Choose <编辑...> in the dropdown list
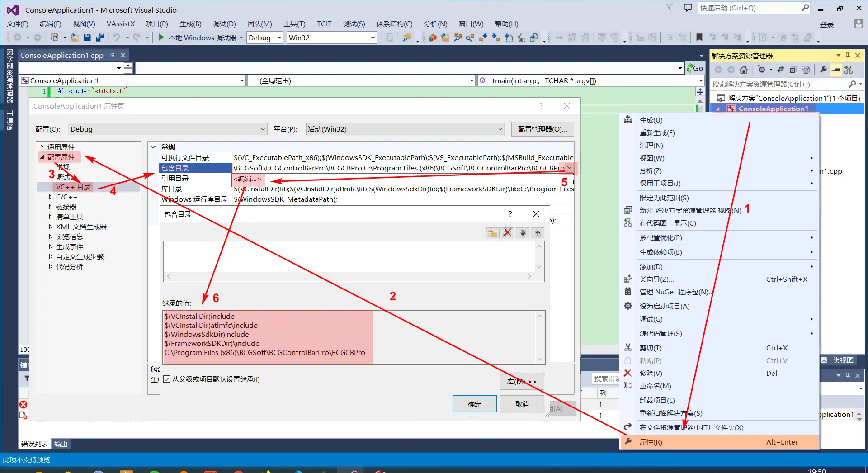The height and width of the screenshot is (473, 868). coord(247,179)
